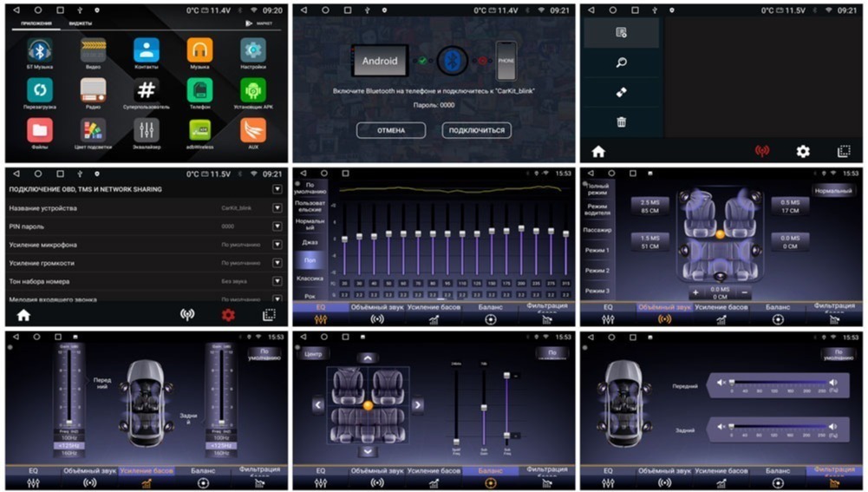Select the Пользовательские EQ preset
The height and width of the screenshot is (492, 868).
(x=310, y=207)
